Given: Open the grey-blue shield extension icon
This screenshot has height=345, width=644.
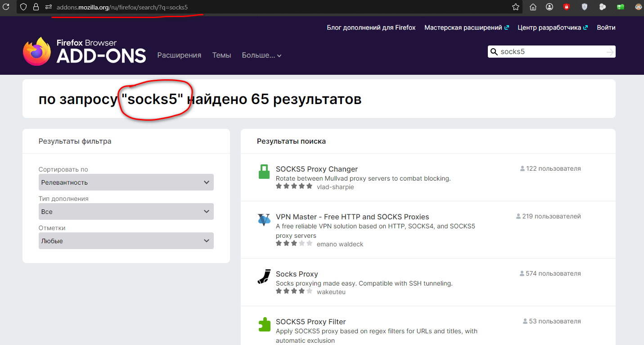Looking at the screenshot, I should (585, 7).
